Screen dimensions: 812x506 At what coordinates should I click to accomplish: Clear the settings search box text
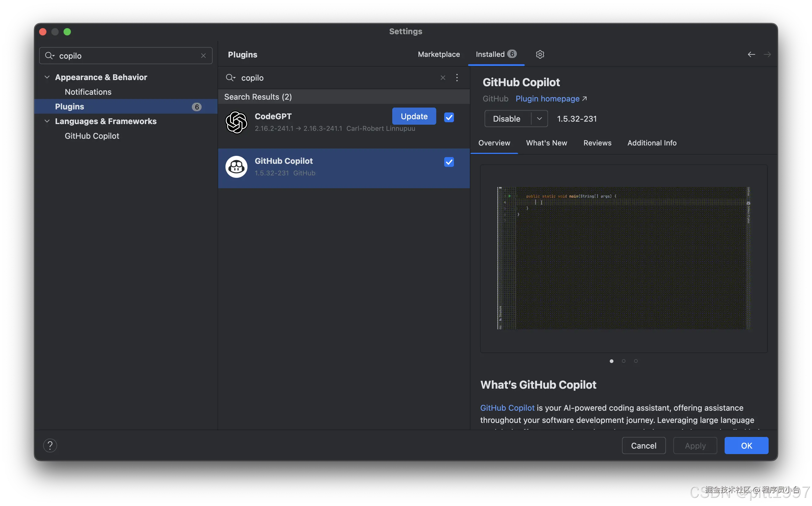(203, 56)
